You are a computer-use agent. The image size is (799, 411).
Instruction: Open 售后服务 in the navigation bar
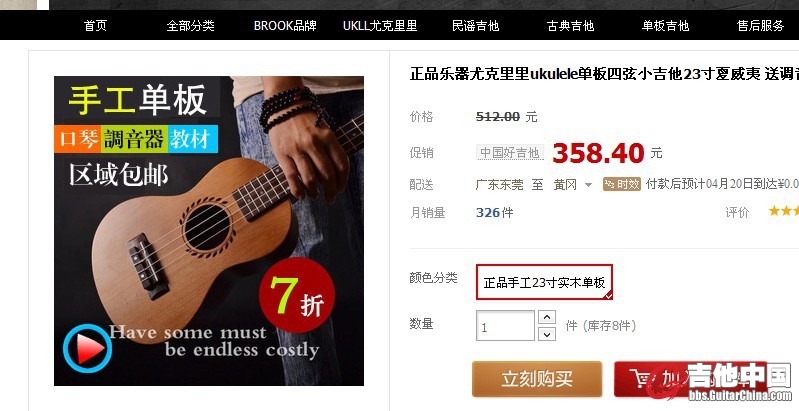pyautogui.click(x=760, y=25)
